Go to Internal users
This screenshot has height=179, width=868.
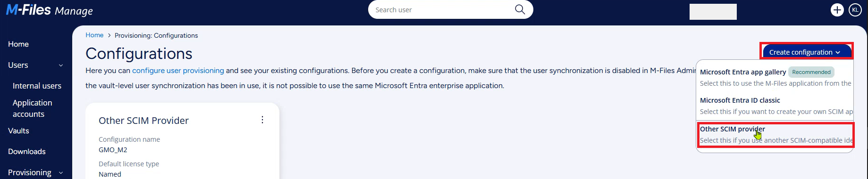37,86
